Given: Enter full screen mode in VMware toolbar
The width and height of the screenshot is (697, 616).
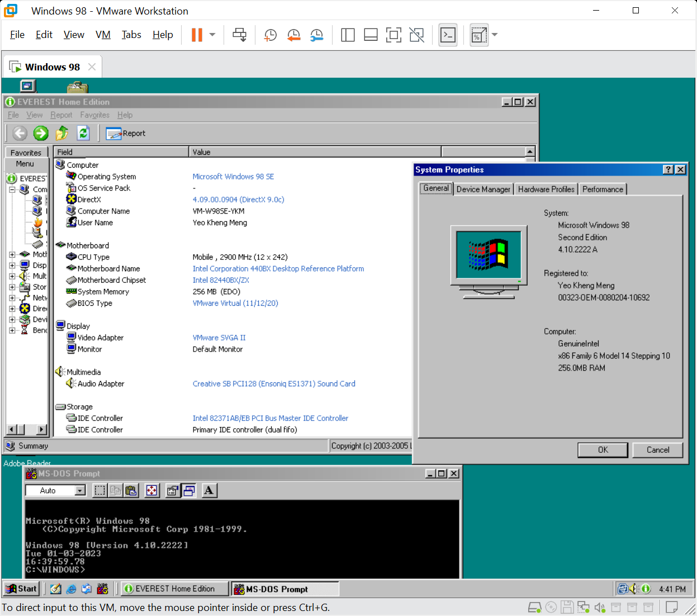Looking at the screenshot, I should click(393, 35).
